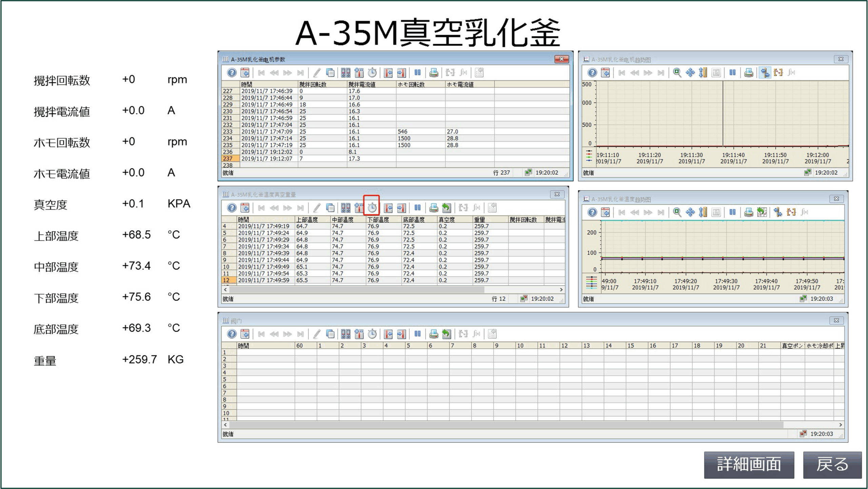
Task: Open configuration dialog in the valve table toolbar
Action: tap(244, 334)
